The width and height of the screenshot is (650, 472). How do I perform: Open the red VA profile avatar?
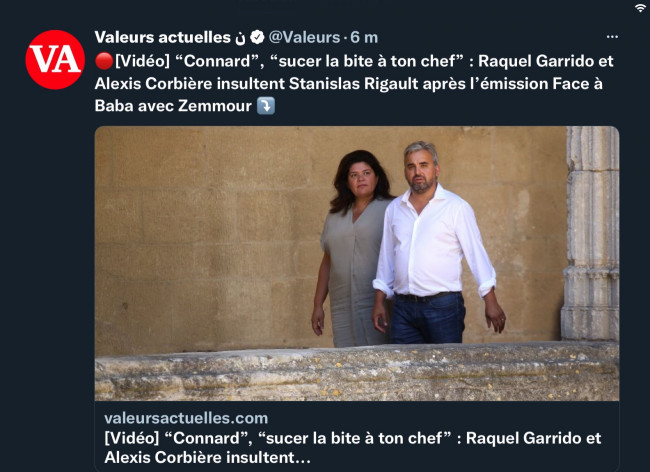(x=55, y=60)
